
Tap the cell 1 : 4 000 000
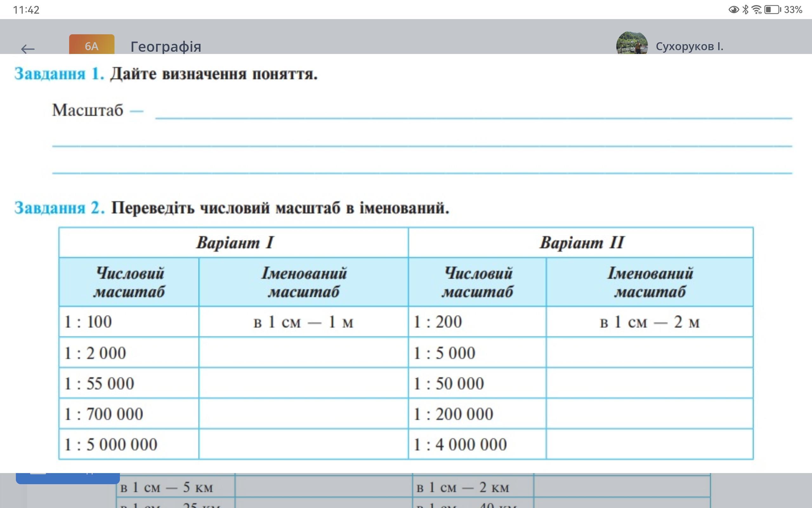(477, 444)
